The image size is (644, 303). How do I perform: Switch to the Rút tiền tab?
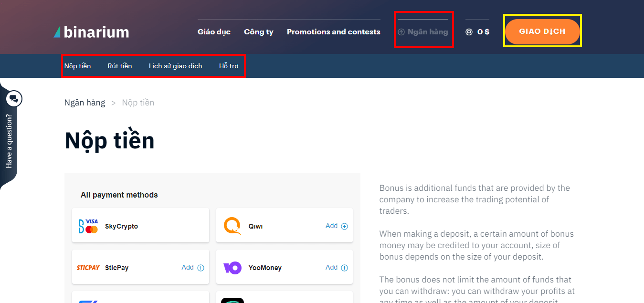[120, 66]
